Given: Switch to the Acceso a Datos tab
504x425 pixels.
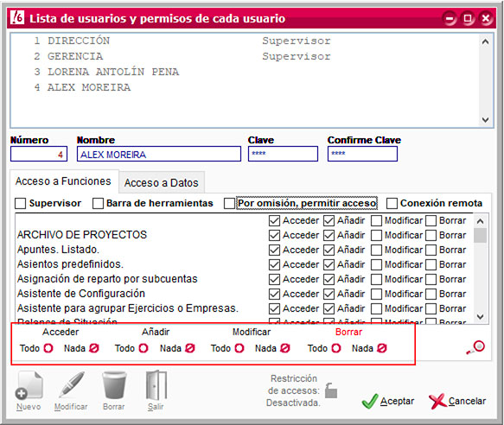Looking at the screenshot, I should [x=162, y=183].
